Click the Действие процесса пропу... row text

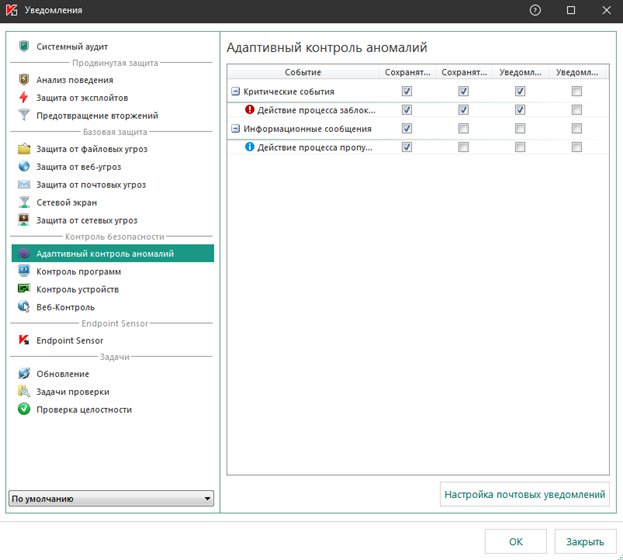pyautogui.click(x=315, y=147)
